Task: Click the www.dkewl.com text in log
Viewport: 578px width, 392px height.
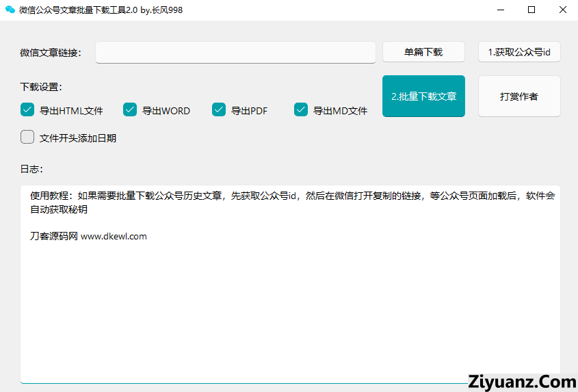Action: coord(114,237)
